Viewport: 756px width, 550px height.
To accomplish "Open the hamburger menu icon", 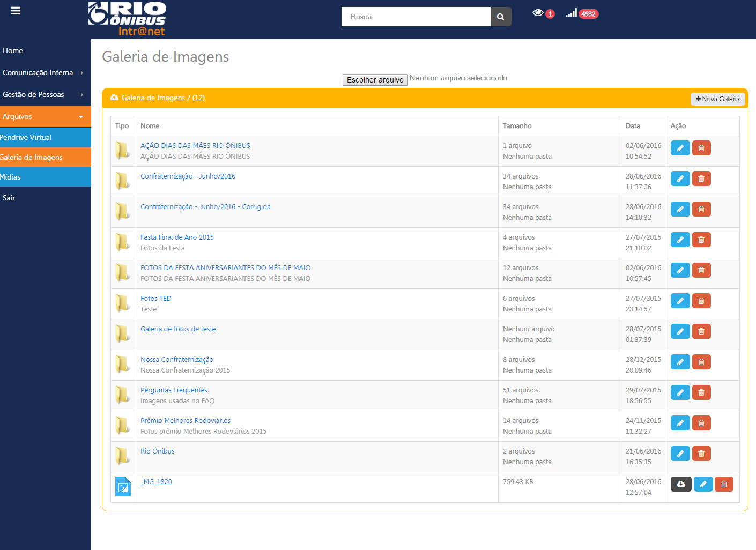I will tap(15, 10).
